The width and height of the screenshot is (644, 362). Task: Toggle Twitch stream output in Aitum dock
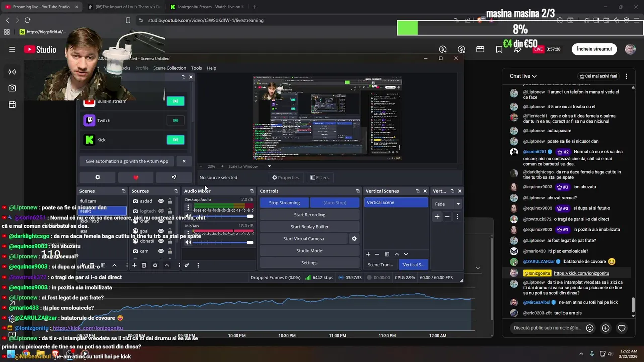click(175, 120)
